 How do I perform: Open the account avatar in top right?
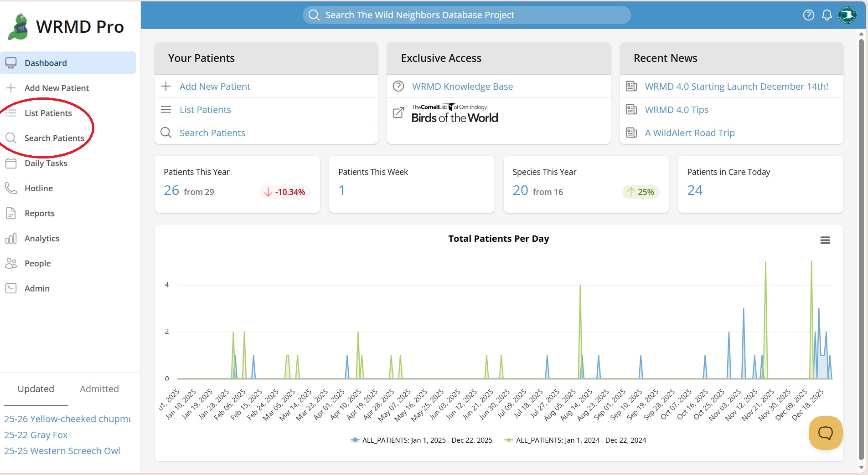(847, 15)
